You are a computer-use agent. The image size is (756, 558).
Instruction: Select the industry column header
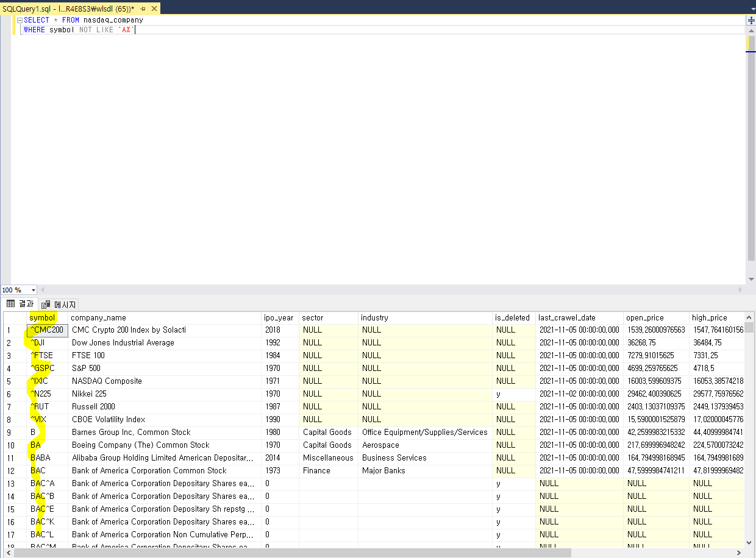[x=425, y=317]
